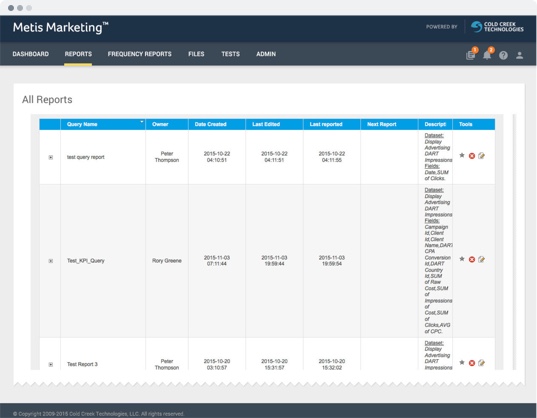
Task: Star the Test Report 3 row
Action: click(462, 362)
